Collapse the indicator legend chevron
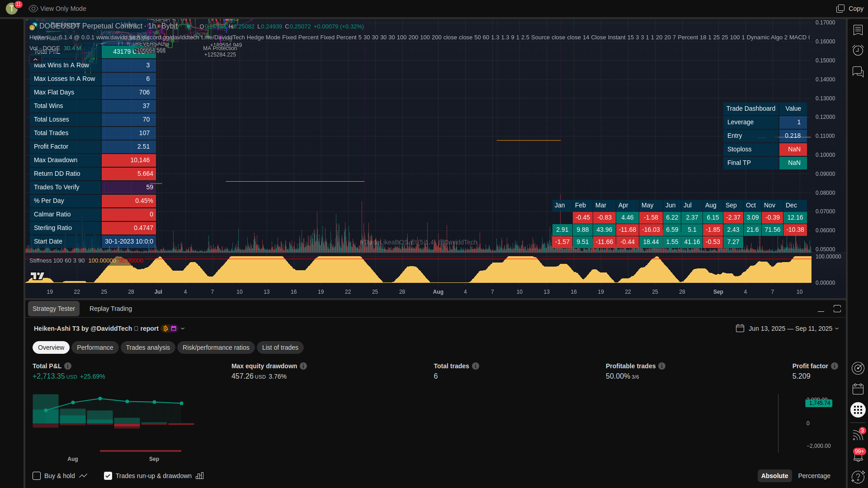Image resolution: width=868 pixels, height=488 pixels. tap(35, 60)
